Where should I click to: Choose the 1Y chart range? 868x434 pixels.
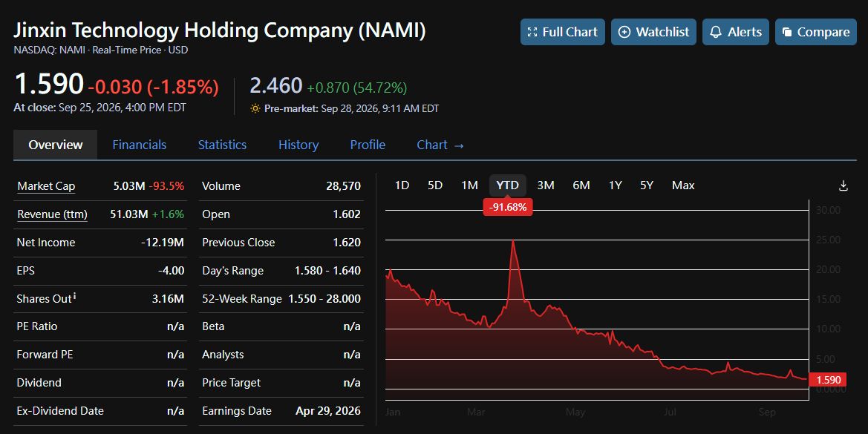(615, 185)
